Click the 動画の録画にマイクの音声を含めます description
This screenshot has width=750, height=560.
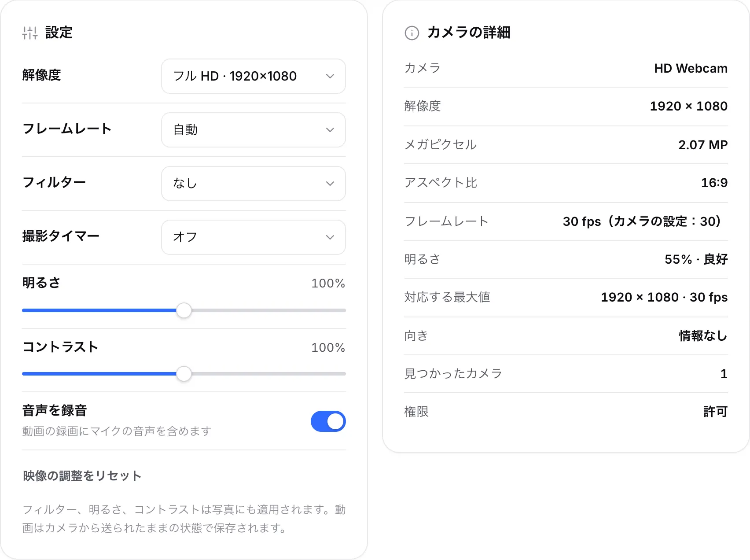117,431
